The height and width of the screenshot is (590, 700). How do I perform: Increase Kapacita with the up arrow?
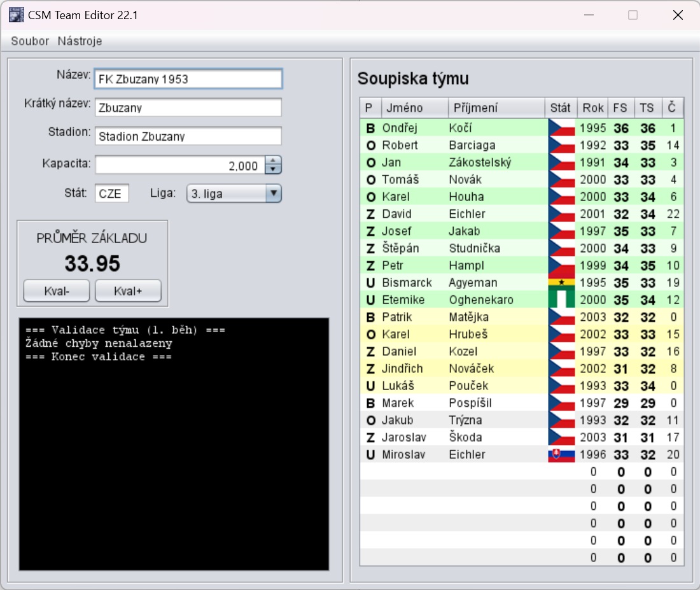coord(273,162)
